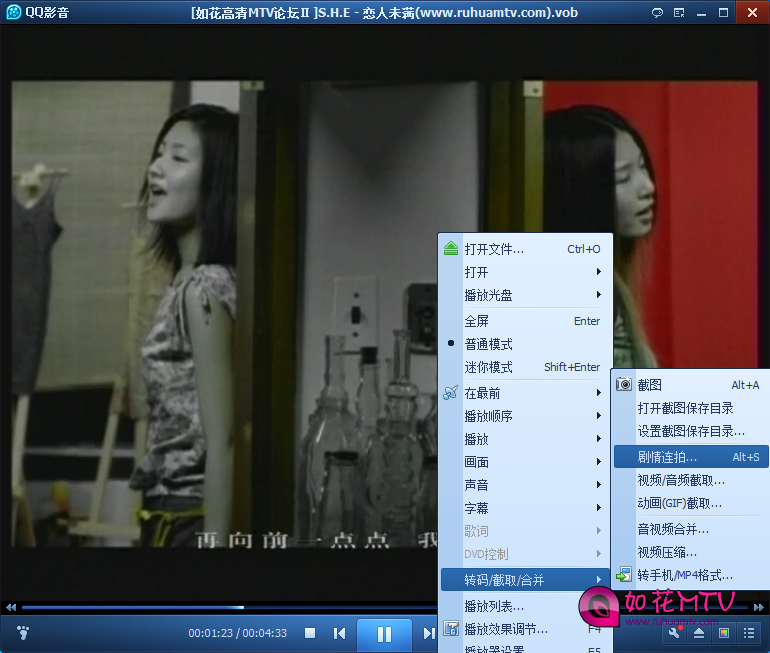Expand the 播放 submenu
This screenshot has width=770, height=653.
pyautogui.click(x=525, y=439)
